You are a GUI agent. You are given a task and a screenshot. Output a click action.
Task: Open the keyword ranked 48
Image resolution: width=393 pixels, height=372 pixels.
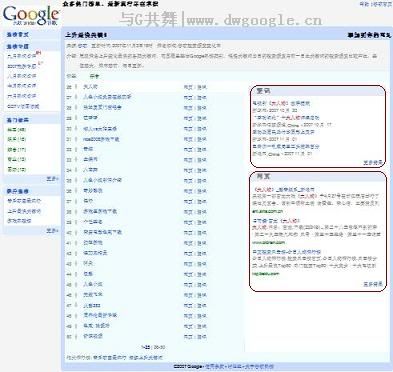coord(100,315)
